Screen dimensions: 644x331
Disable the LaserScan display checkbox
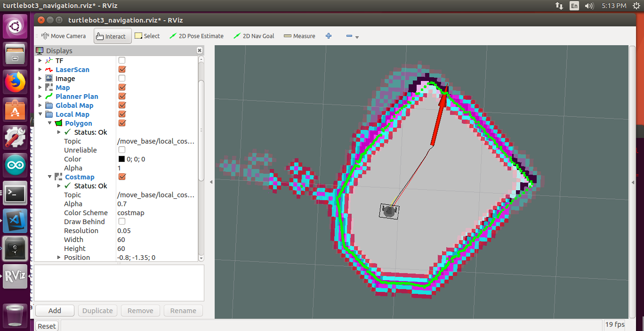click(122, 69)
